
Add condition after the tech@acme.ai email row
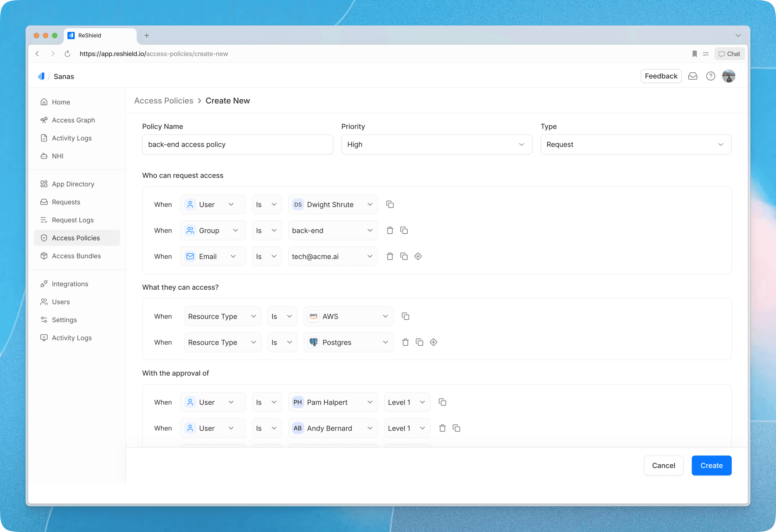pos(418,256)
